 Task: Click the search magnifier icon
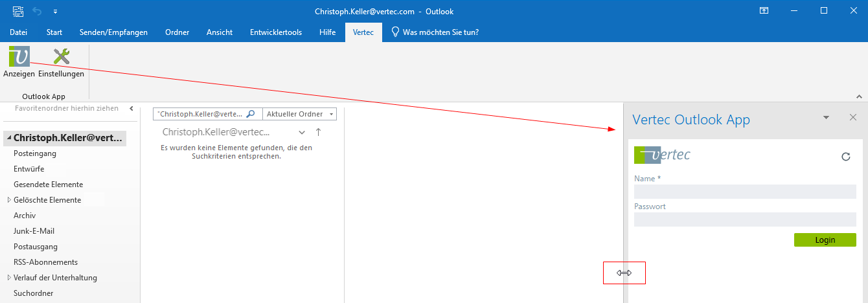(251, 114)
